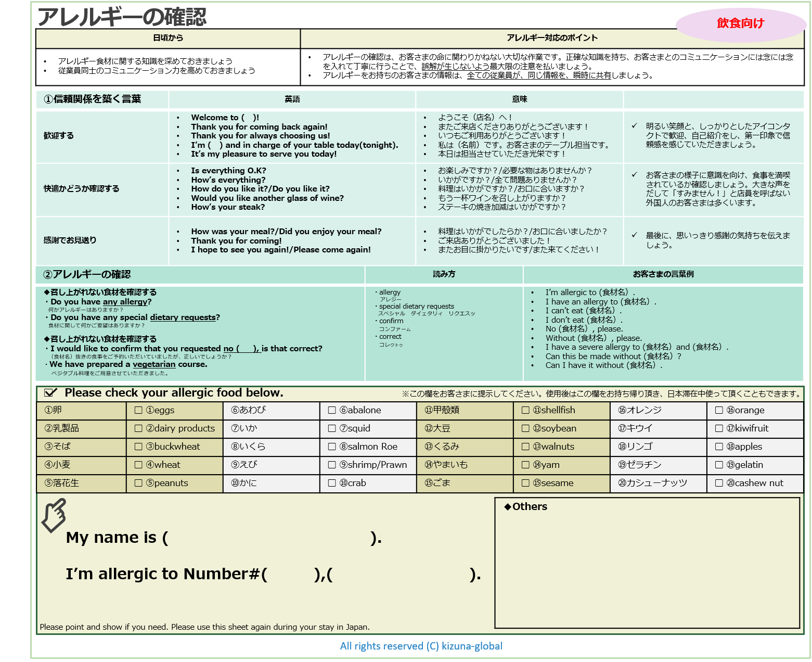Tick the eggs checkbox
Viewport: 812px width, 662px height.
click(138, 410)
